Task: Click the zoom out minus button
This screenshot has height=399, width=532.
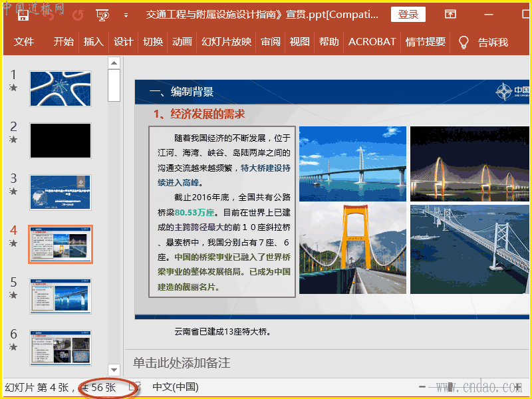Action: tap(422, 386)
